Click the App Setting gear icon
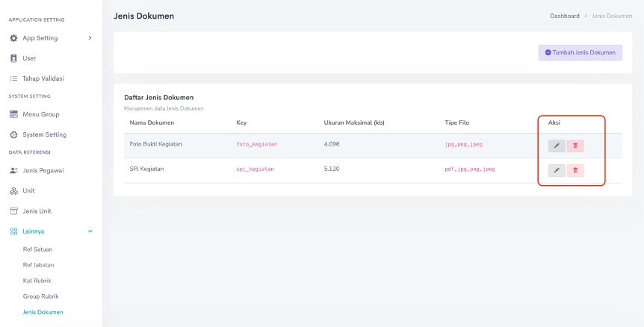Screen dimensions: 644x327 click(13, 38)
